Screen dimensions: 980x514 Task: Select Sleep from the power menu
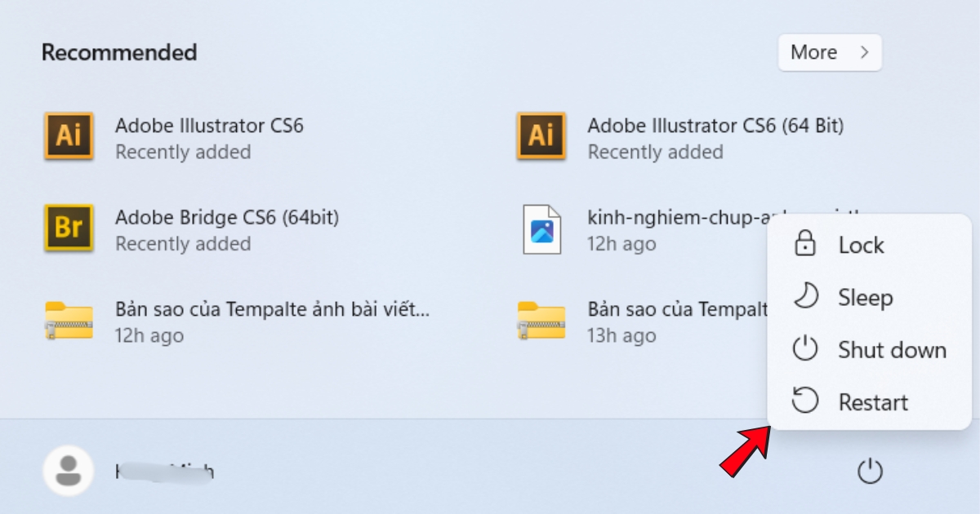coord(865,297)
